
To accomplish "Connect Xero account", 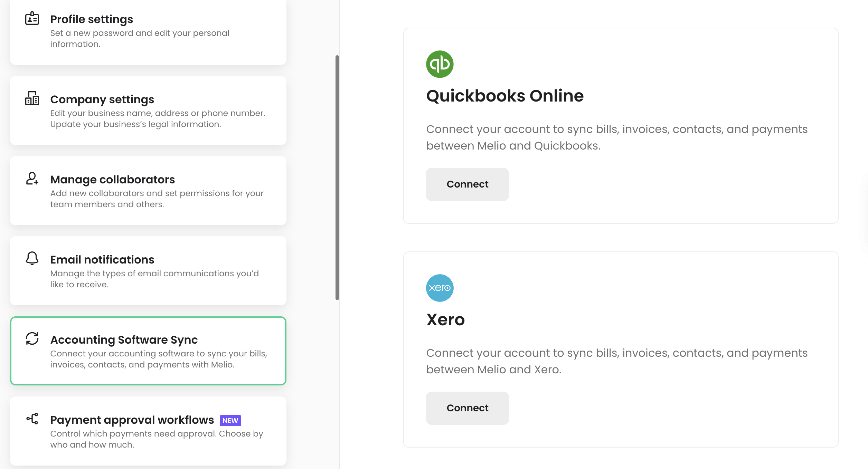I will [467, 408].
